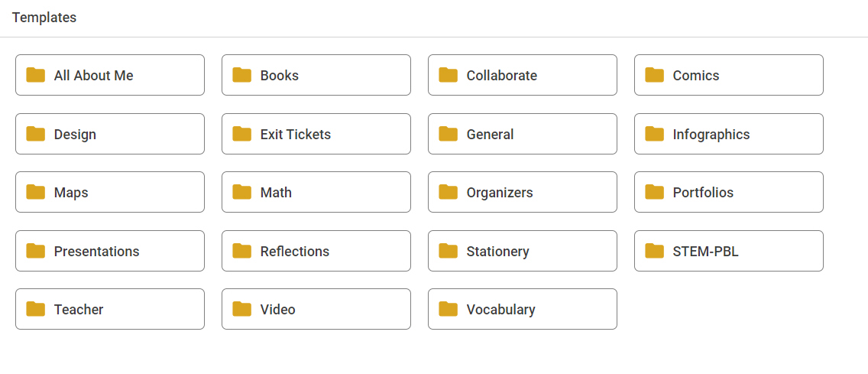Screen dimensions: 868x374
Task: Browse the Maps template folder
Action: 110,192
